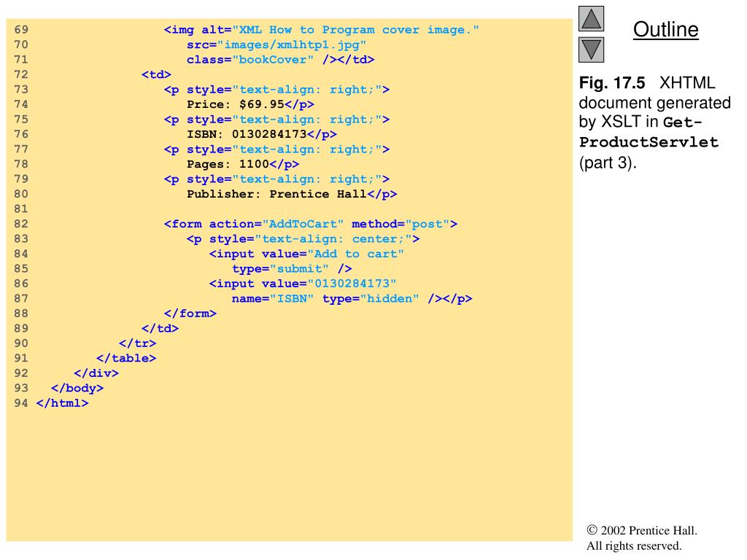This screenshot has width=747, height=560.
Task: Click the Fig. 17.5 caption label
Action: (x=612, y=84)
